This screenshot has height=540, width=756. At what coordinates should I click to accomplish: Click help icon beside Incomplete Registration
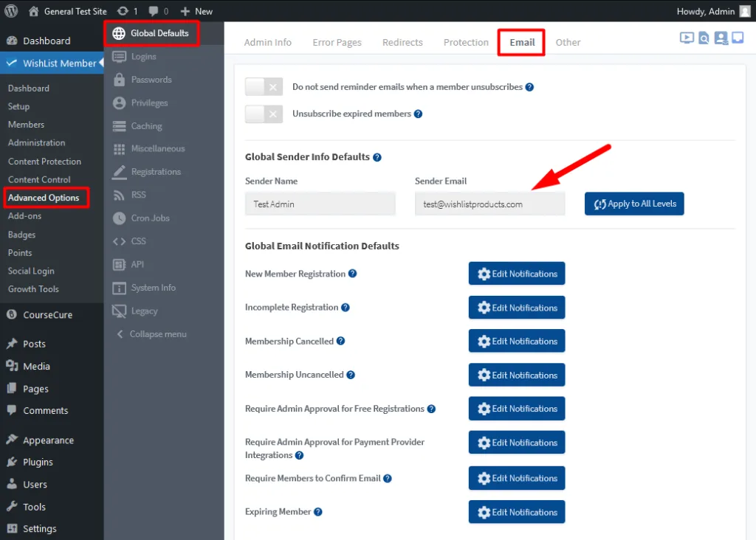346,308
